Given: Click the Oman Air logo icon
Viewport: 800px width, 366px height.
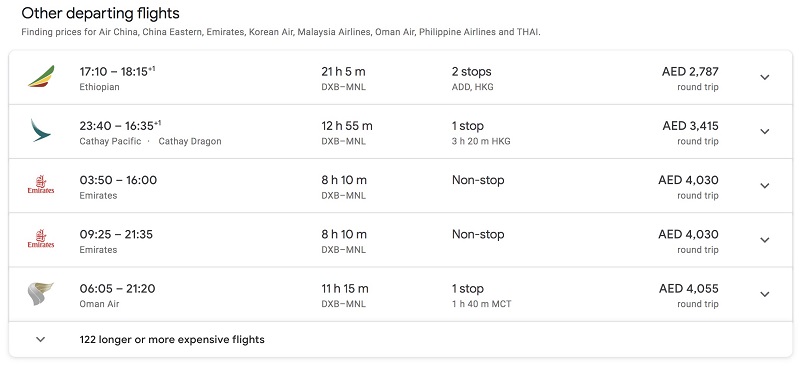Looking at the screenshot, I should (x=41, y=294).
